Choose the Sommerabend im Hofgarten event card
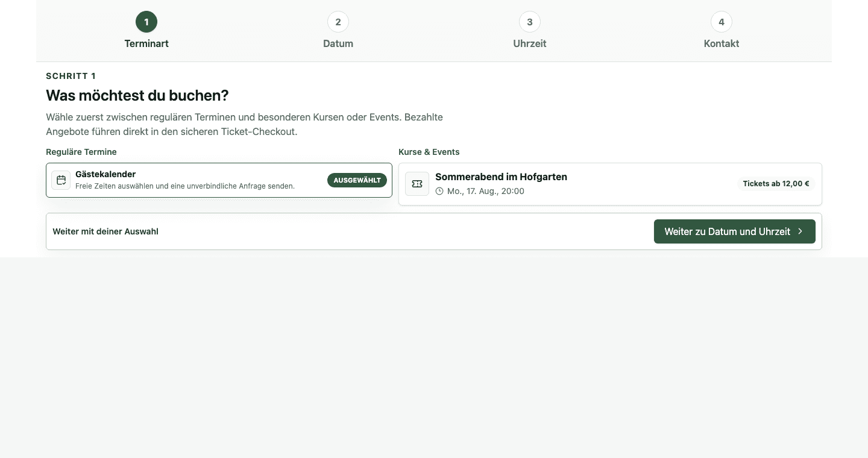Image resolution: width=868 pixels, height=458 pixels. (610, 184)
